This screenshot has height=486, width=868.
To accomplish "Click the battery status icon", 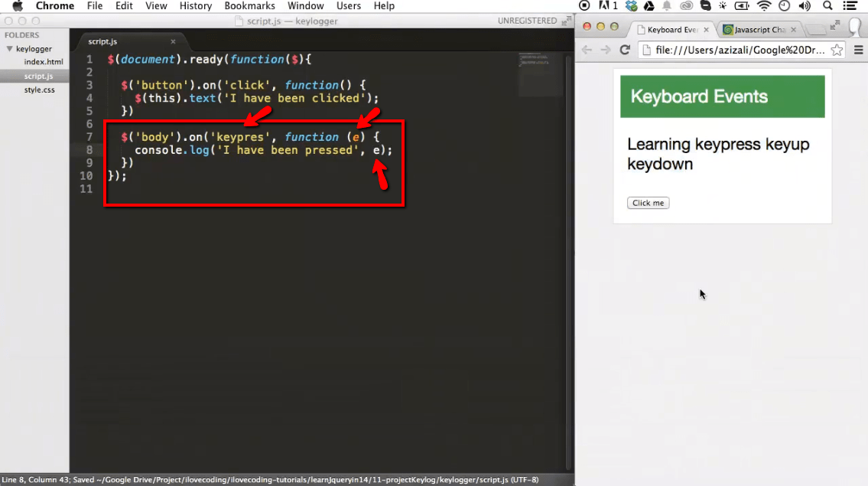I will click(742, 5).
